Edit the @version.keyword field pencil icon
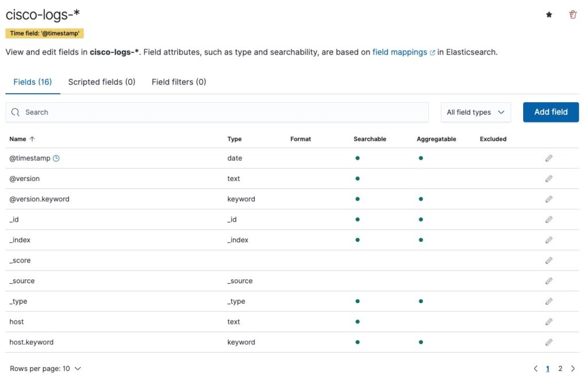 (548, 199)
